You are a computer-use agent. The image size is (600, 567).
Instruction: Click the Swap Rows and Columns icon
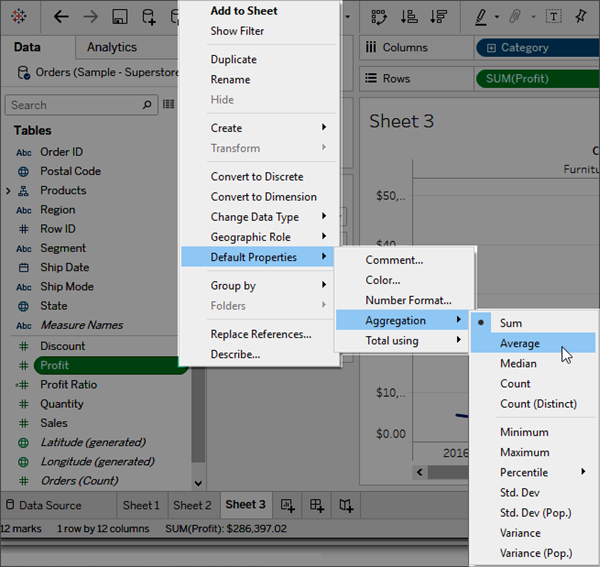click(379, 17)
